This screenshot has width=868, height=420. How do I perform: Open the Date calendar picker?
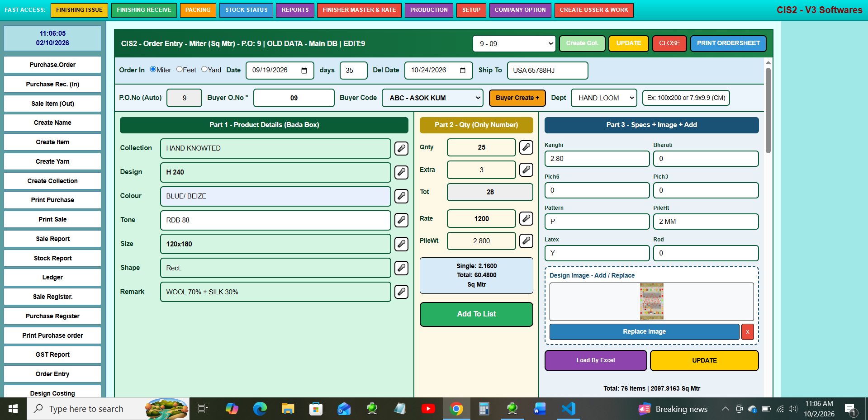304,71
